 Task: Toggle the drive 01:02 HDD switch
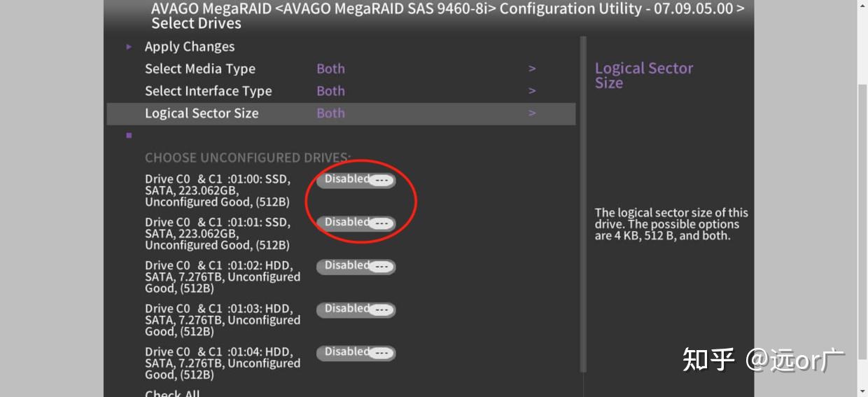pos(356,266)
